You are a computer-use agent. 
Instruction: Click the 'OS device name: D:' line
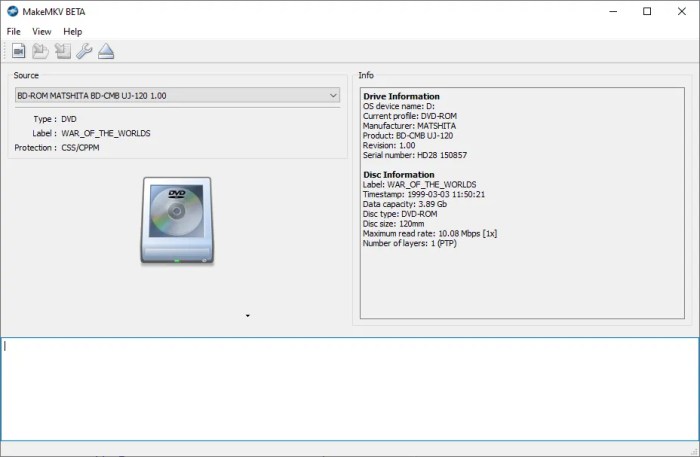pyautogui.click(x=399, y=106)
